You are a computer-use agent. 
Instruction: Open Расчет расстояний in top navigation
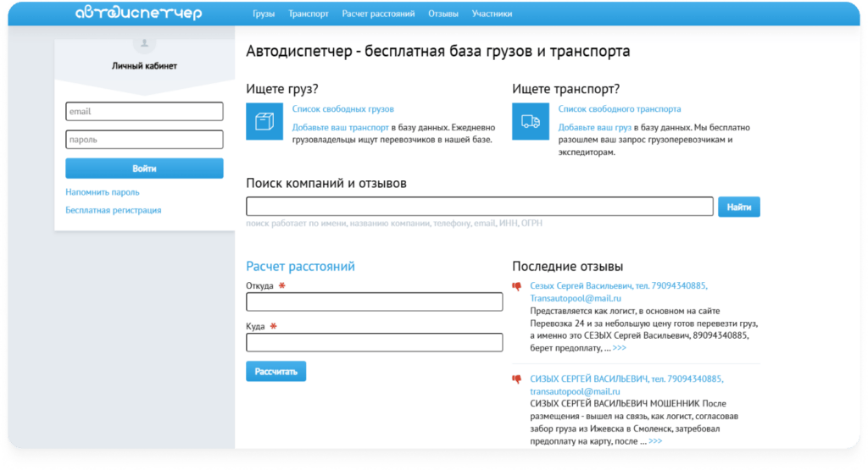coord(378,14)
